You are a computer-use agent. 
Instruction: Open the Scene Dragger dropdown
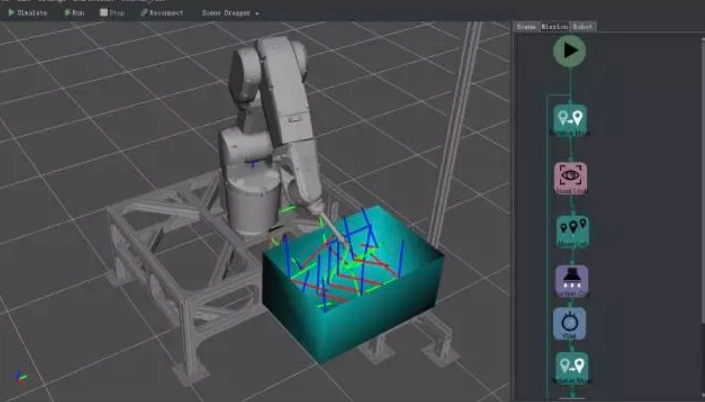click(x=230, y=13)
